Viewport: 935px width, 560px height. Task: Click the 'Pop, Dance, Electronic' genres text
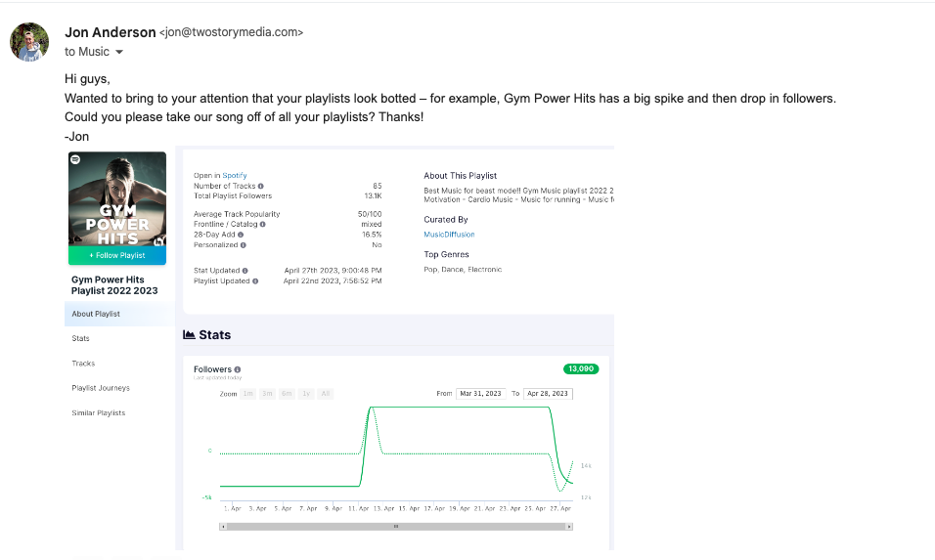click(463, 270)
